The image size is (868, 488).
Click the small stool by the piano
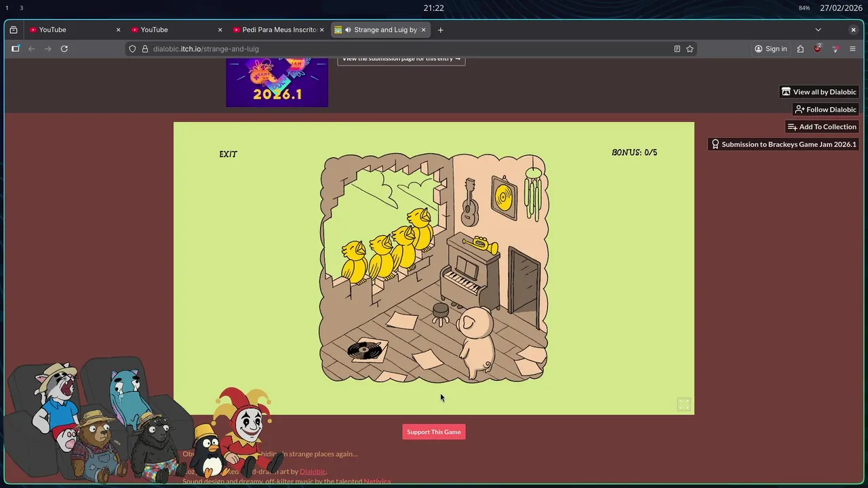[x=441, y=314]
